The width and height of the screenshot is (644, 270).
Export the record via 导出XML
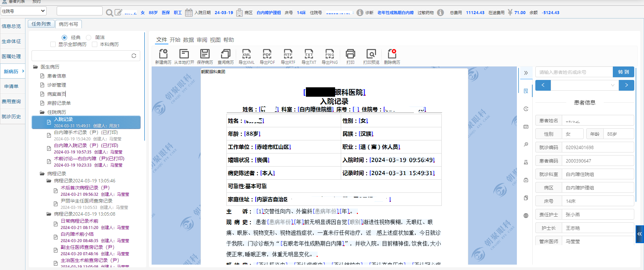point(247,54)
